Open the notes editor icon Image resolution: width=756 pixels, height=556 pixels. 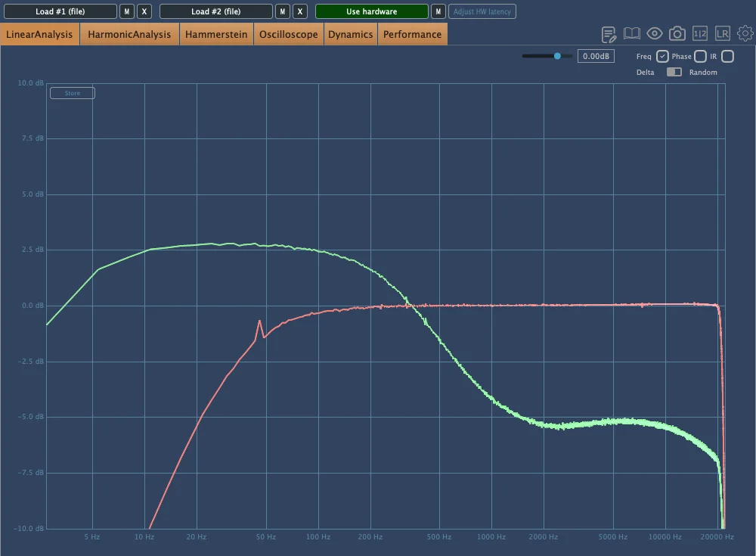(x=609, y=34)
